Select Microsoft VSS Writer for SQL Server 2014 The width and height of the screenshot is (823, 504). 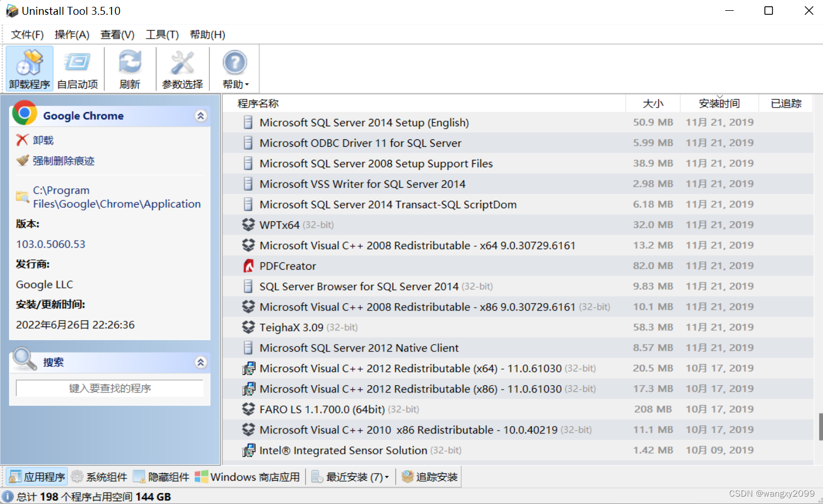pos(518,184)
